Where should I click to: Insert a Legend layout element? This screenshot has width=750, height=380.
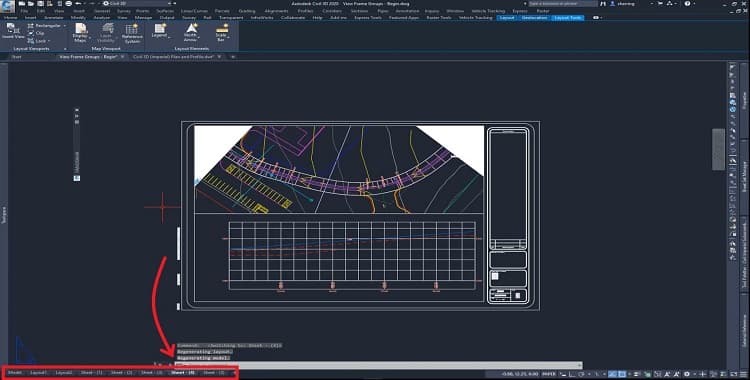point(160,31)
